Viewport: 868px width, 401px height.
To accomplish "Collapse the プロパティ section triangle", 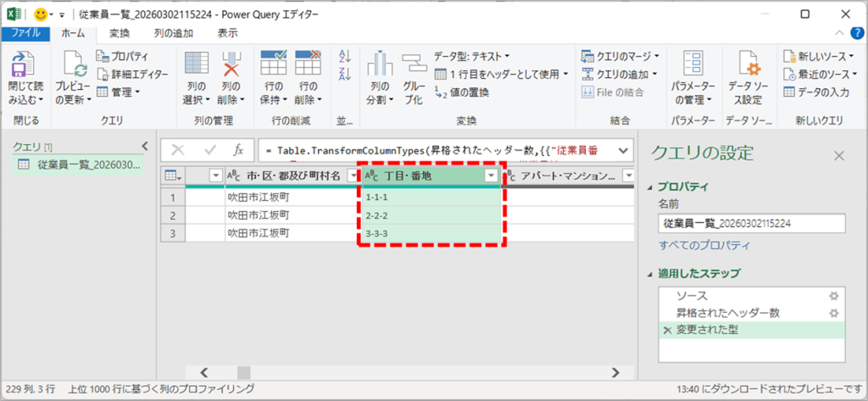I will 650,187.
